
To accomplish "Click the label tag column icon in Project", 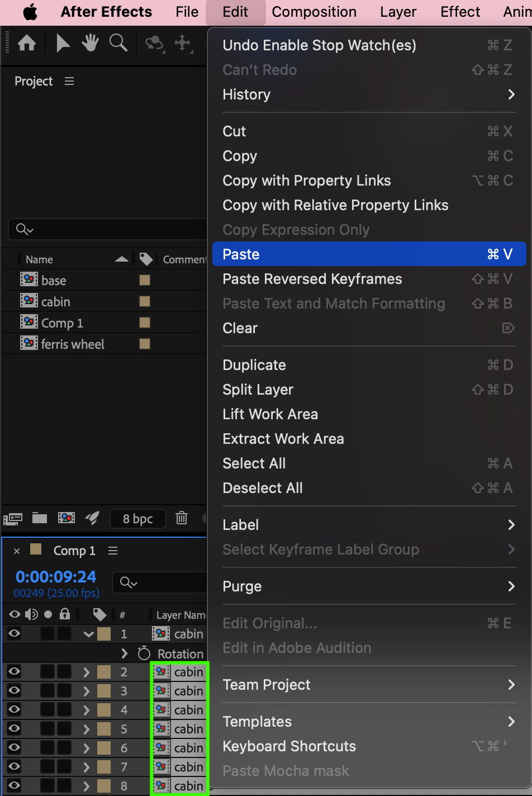I will click(146, 259).
